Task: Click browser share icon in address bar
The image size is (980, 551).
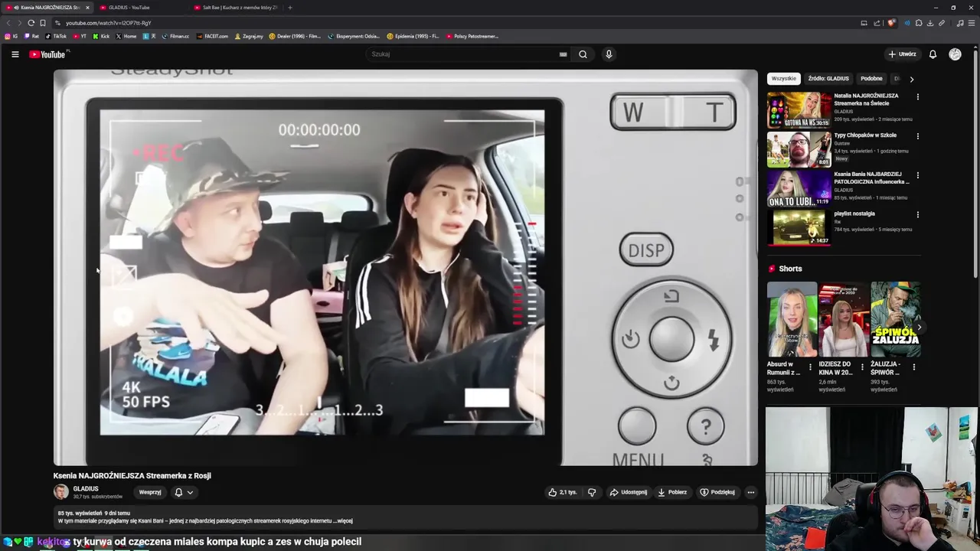Action: pos(875,23)
